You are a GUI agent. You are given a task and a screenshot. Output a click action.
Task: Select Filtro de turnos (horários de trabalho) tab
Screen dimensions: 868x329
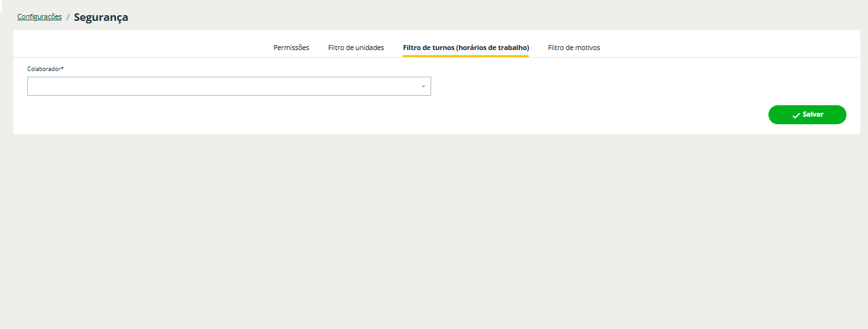[465, 48]
